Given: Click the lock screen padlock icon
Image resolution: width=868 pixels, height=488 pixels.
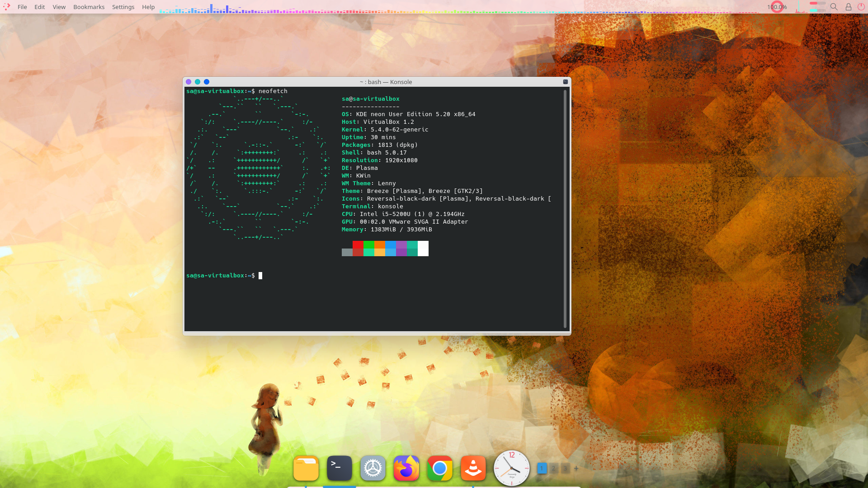Looking at the screenshot, I should [849, 7].
